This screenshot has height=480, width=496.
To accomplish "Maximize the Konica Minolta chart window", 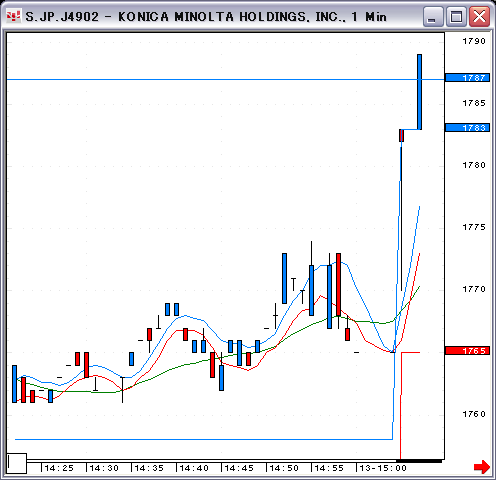I will [456, 16].
